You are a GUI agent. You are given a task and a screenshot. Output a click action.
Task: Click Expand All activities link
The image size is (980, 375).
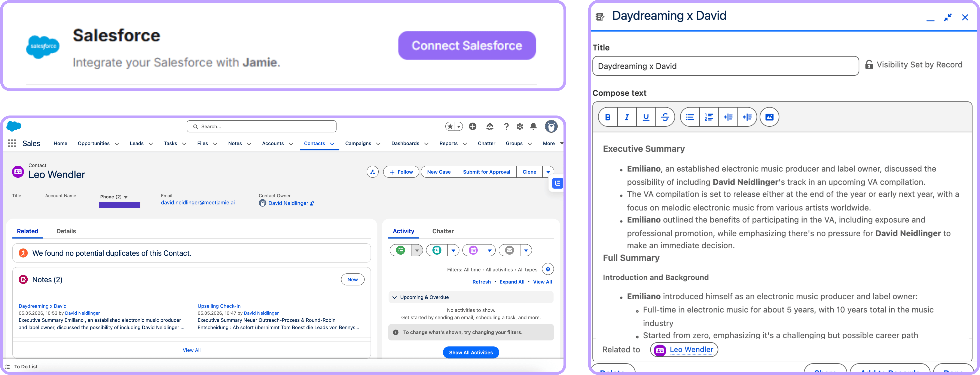[x=512, y=282]
